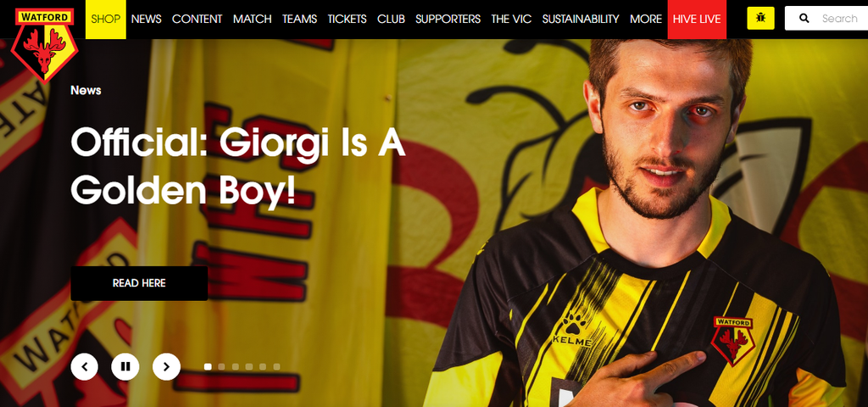The image size is (868, 407).
Task: Expand the TEAMS navigation menu
Action: 299,20
